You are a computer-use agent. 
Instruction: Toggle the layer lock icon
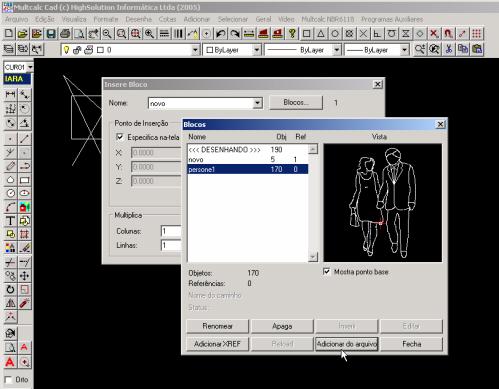(x=77, y=50)
